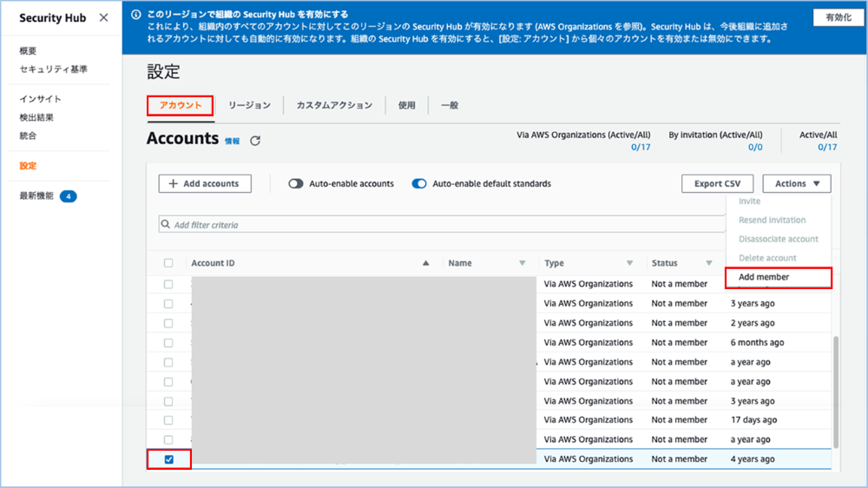Click the Add filter criteria field
Viewport: 868px width, 488px height.
434,225
